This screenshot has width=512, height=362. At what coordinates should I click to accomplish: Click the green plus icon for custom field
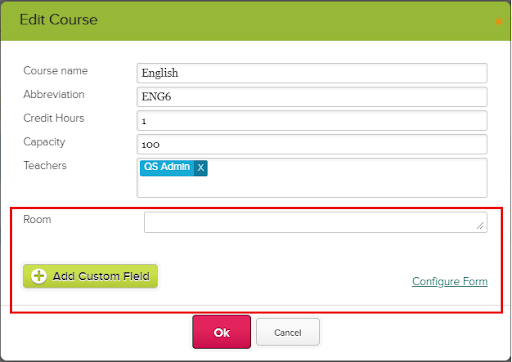[x=39, y=276]
